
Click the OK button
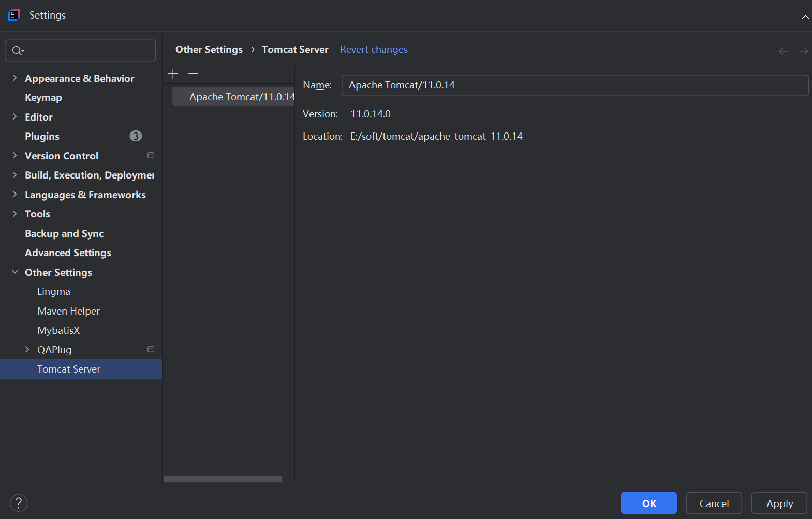pyautogui.click(x=649, y=503)
